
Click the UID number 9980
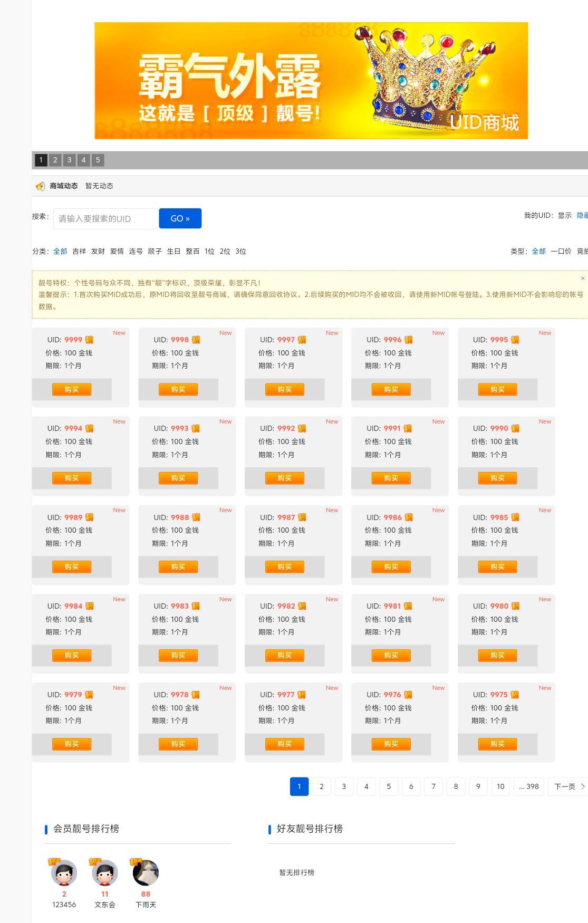[499, 606]
